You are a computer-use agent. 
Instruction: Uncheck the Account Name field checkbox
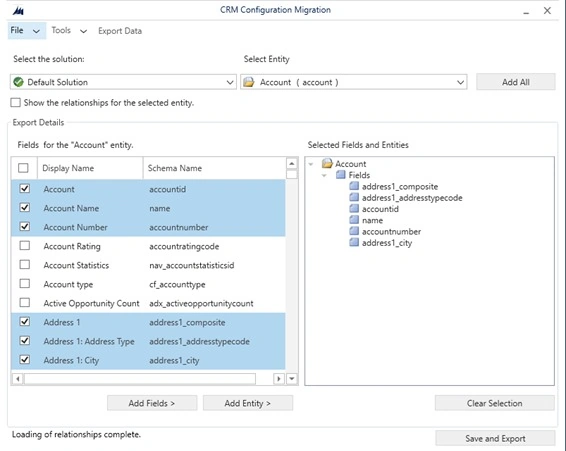[x=25, y=208]
